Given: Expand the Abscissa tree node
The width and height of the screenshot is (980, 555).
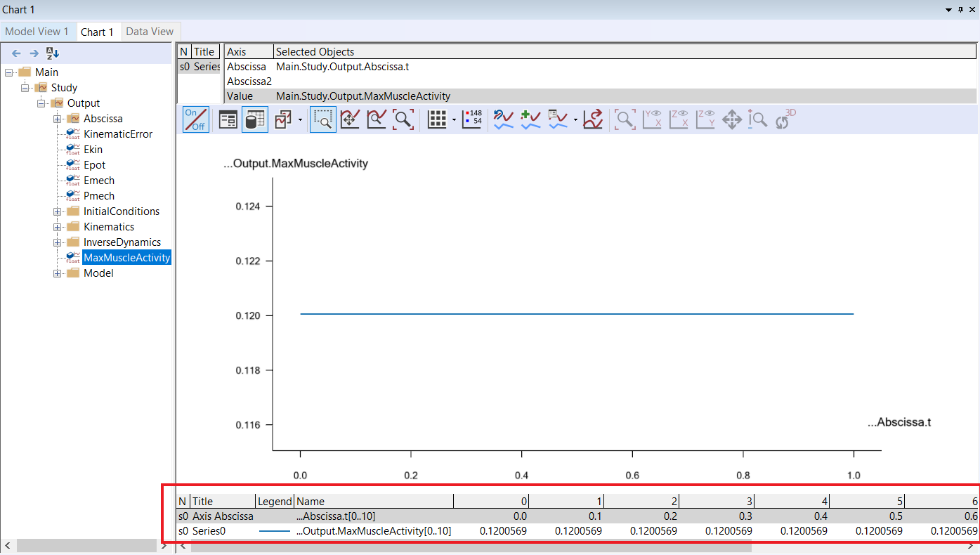Looking at the screenshot, I should 58,119.
